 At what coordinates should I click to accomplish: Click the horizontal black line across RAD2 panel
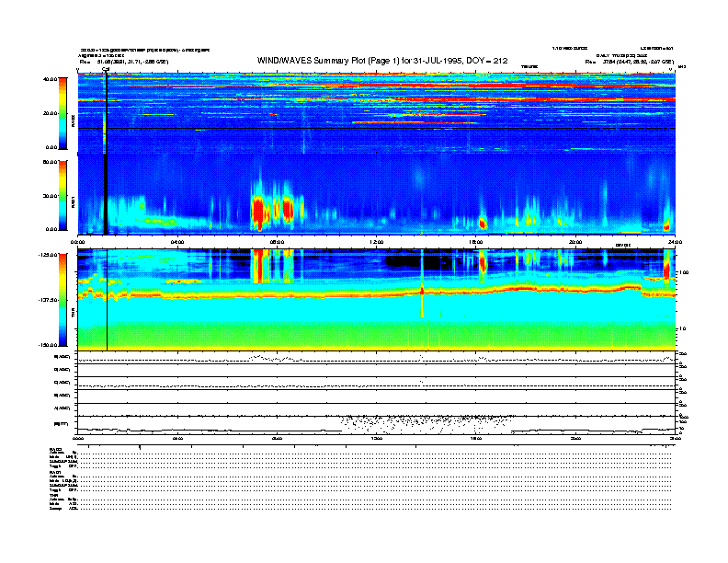(x=376, y=128)
